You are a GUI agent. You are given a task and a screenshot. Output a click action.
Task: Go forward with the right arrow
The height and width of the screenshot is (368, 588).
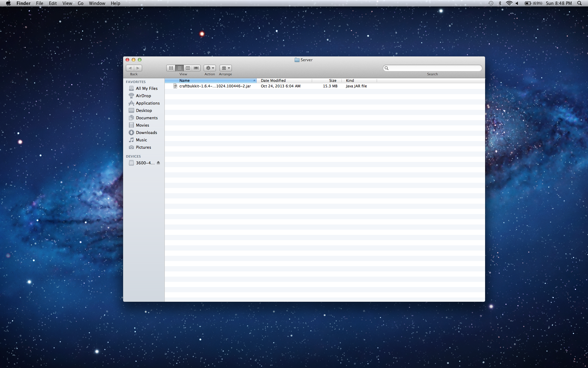(x=138, y=68)
